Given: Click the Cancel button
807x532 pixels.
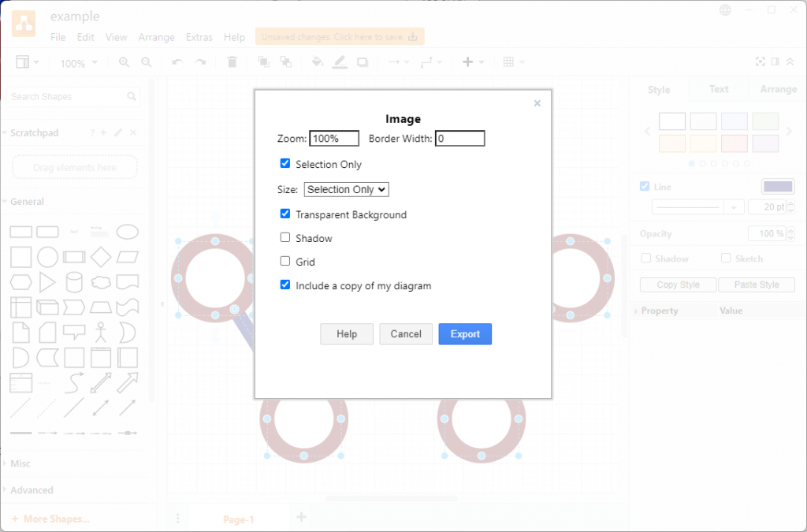Looking at the screenshot, I should pyautogui.click(x=406, y=334).
